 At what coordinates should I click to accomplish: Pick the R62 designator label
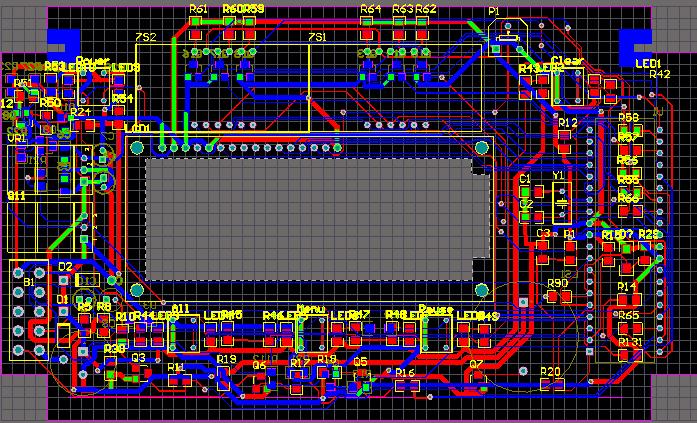pyautogui.click(x=426, y=9)
